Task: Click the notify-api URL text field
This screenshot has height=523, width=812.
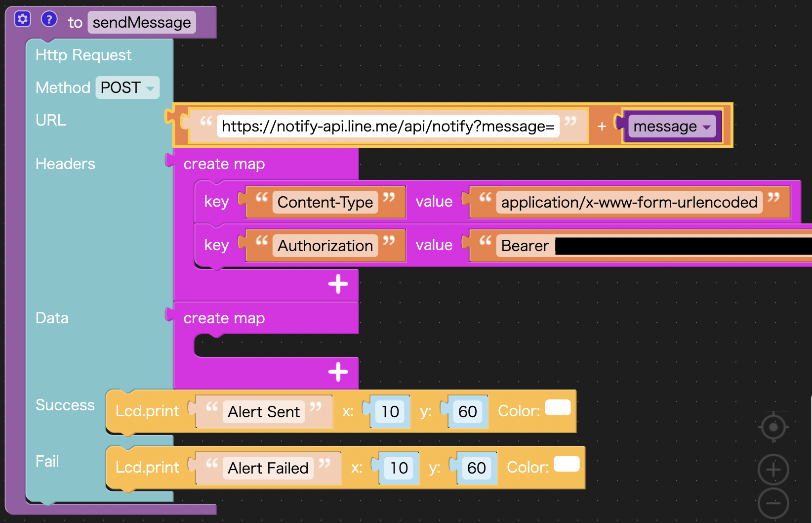Action: [388, 127]
